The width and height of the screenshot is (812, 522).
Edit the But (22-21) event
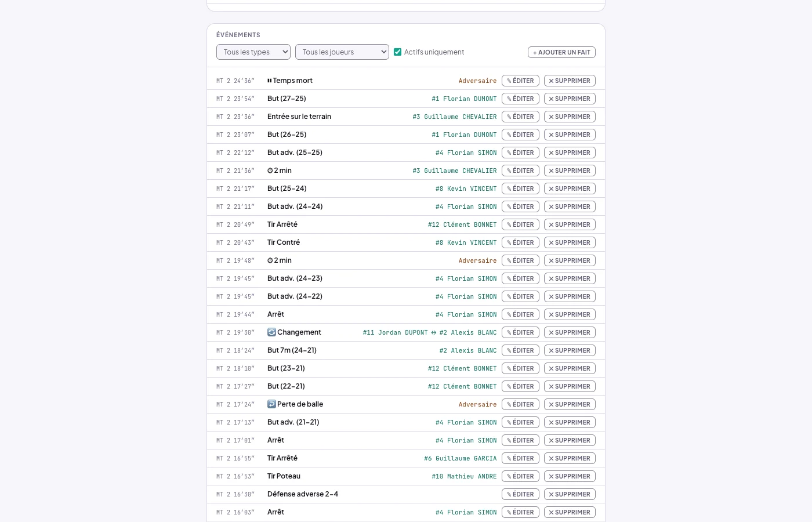point(521,386)
